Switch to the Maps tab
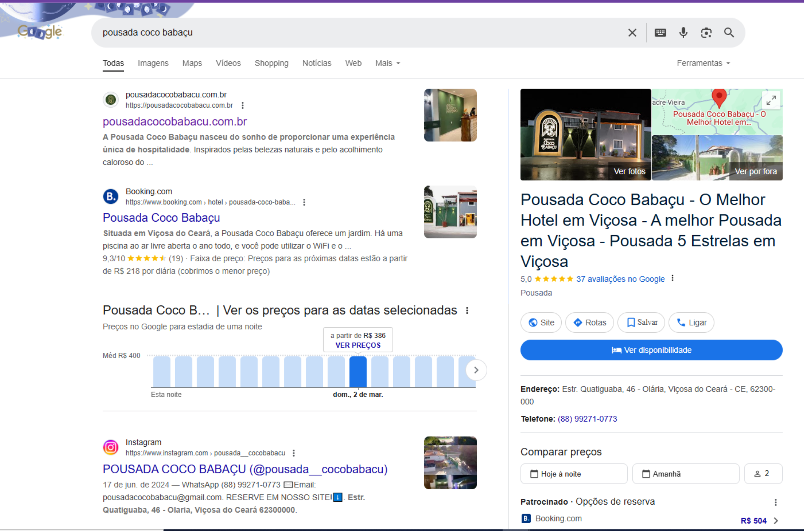 click(x=192, y=63)
